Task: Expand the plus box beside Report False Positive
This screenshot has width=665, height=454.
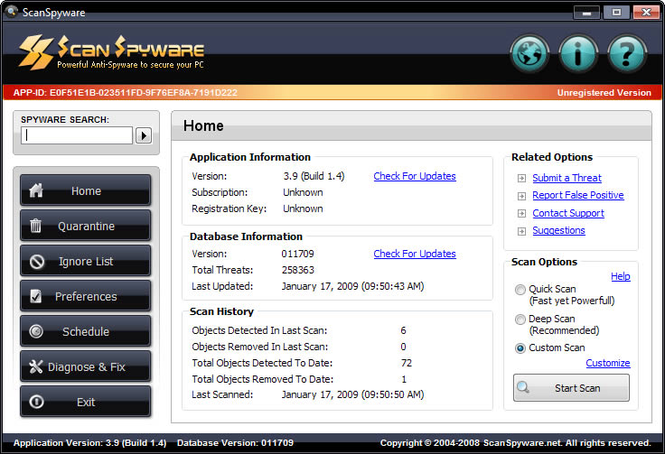Action: (522, 196)
